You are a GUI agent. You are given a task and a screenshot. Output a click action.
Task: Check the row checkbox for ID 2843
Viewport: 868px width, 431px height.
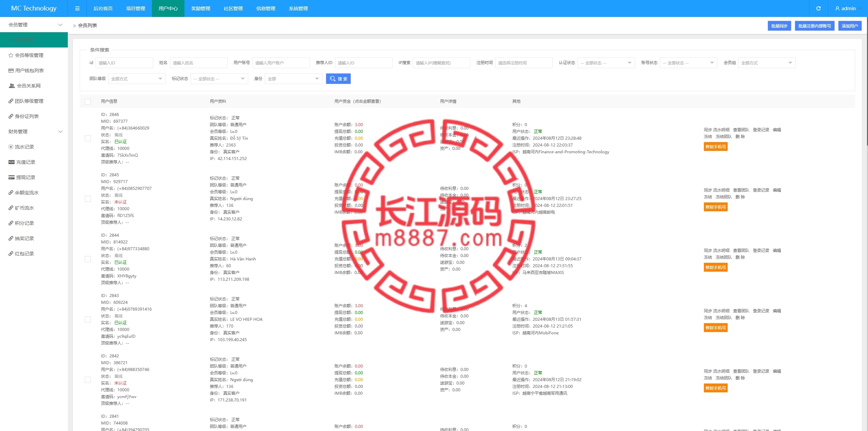click(88, 319)
